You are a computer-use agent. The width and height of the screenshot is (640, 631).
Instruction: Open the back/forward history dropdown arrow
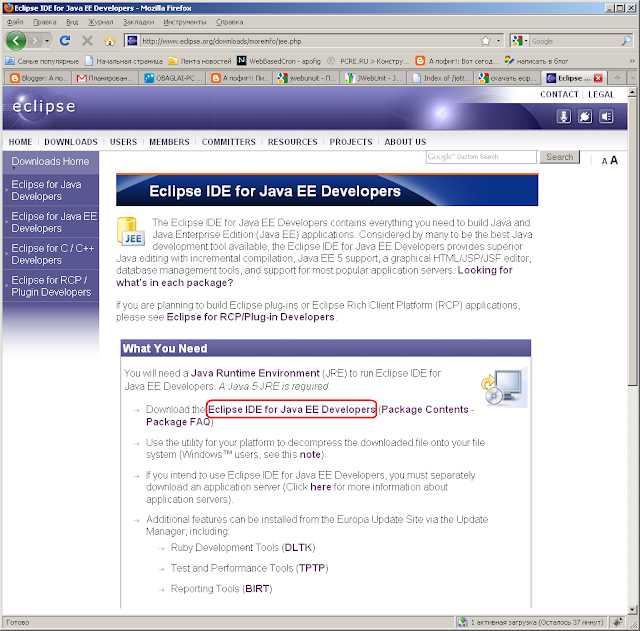click(x=47, y=41)
